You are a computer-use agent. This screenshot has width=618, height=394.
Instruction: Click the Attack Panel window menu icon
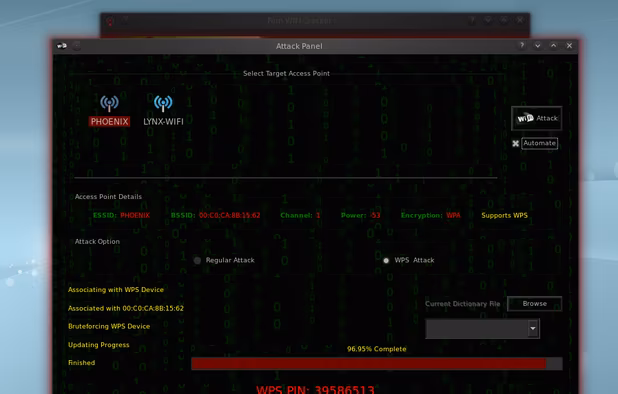pos(62,46)
